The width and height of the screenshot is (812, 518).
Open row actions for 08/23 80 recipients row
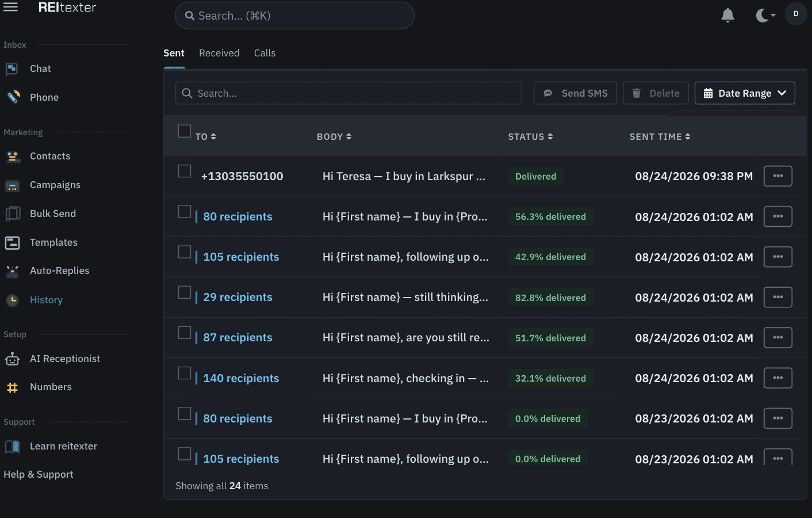pyautogui.click(x=778, y=418)
